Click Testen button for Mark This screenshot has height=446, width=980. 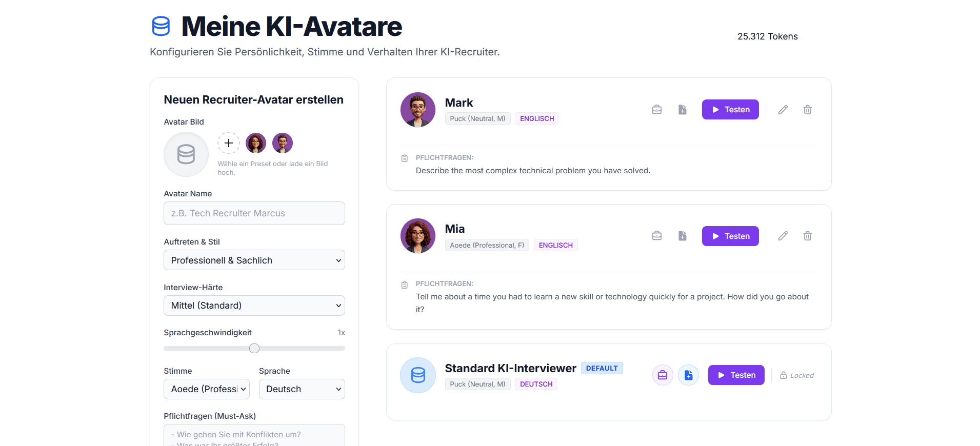[x=730, y=110]
